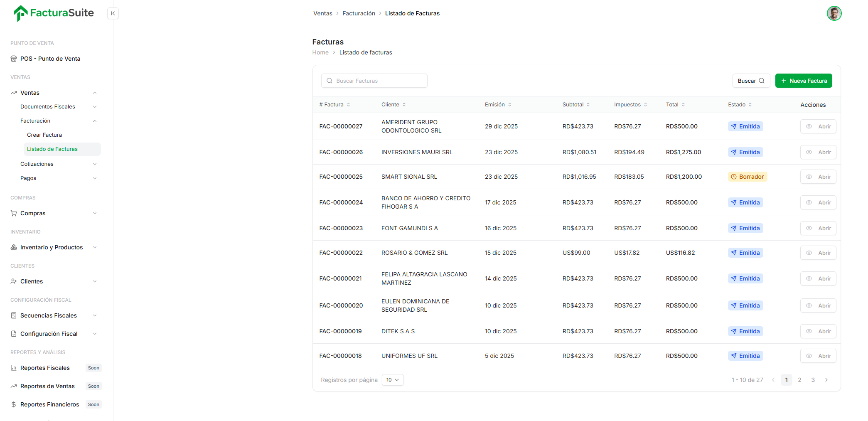Click Abrir on the FAC-00000022 invoice
This screenshot has width=868, height=421.
coord(818,252)
